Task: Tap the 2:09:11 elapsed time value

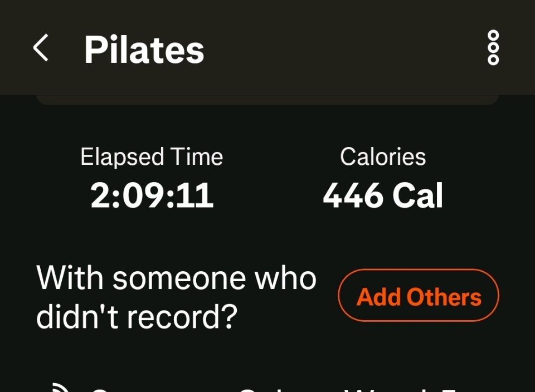Action: [x=152, y=196]
